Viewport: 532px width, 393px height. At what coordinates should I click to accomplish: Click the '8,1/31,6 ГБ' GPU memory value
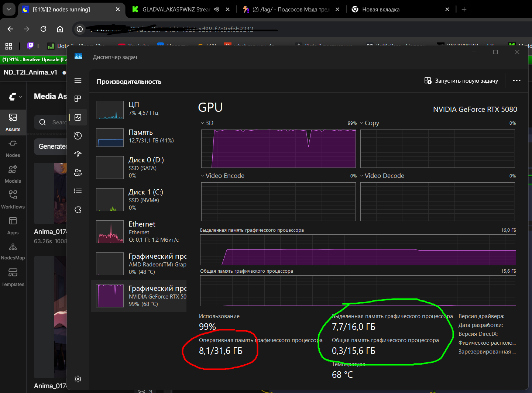(221, 351)
